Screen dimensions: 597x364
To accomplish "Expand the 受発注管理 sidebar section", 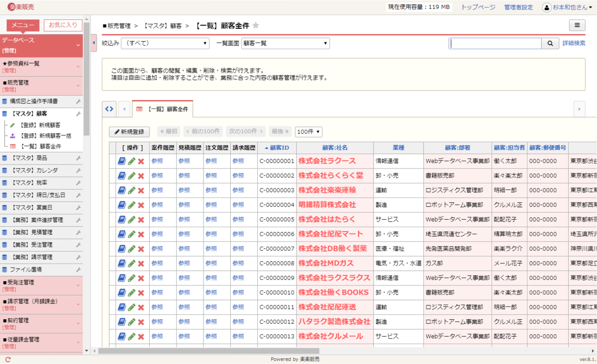I will coord(41,285).
